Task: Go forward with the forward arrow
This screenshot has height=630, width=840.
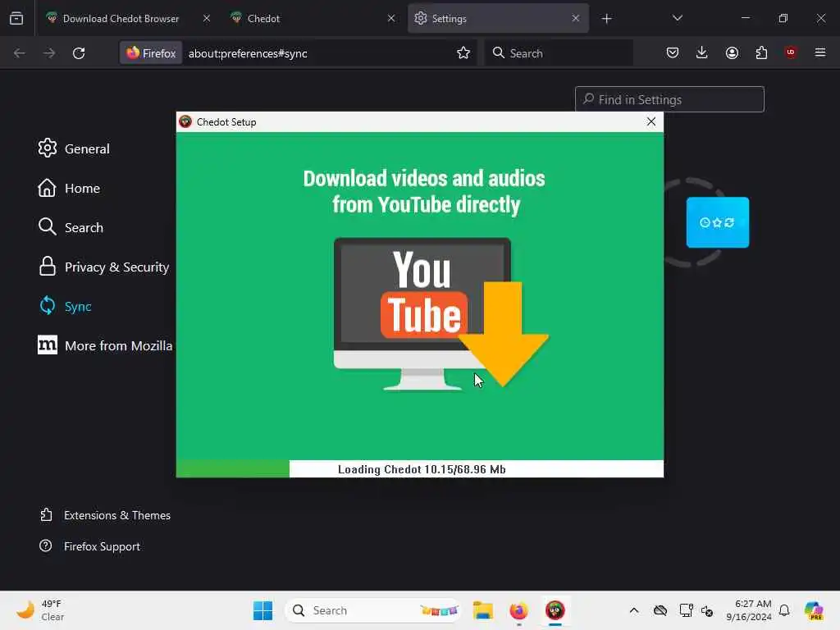Action: point(48,53)
